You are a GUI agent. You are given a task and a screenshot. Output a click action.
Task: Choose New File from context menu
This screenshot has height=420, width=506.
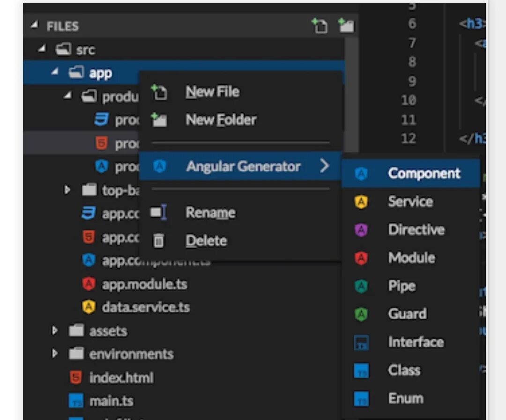(x=240, y=92)
